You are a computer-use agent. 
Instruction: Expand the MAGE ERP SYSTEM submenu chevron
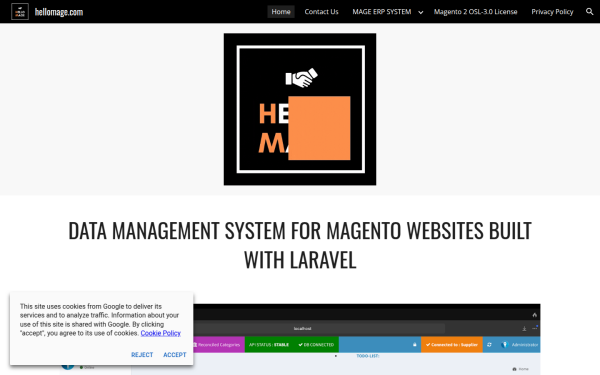pos(421,12)
